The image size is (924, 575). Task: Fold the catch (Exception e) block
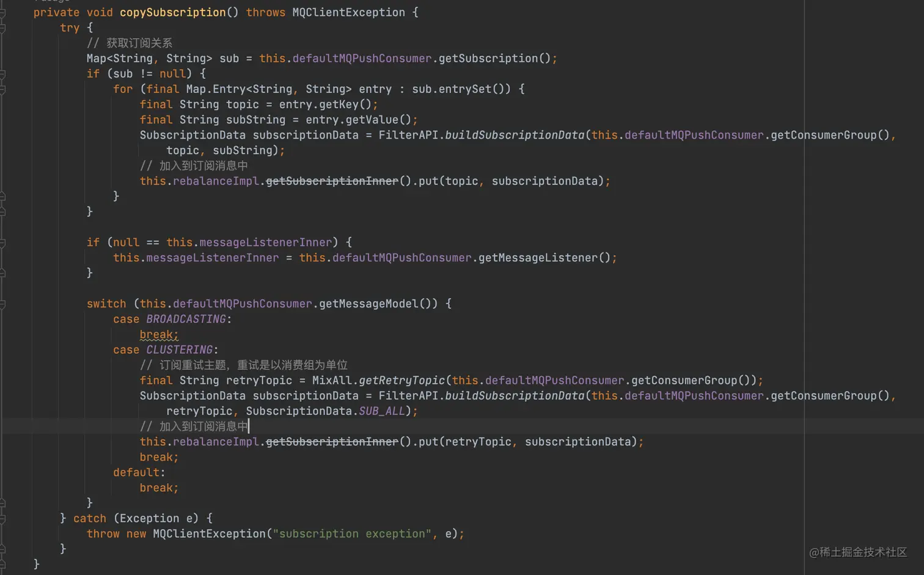2,518
